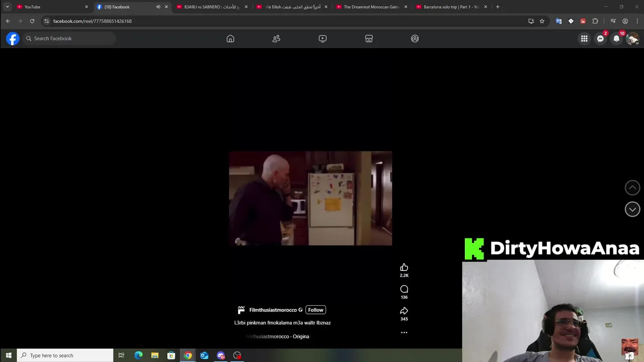Close the YouTube tab
The image size is (644, 362).
click(x=87, y=7)
